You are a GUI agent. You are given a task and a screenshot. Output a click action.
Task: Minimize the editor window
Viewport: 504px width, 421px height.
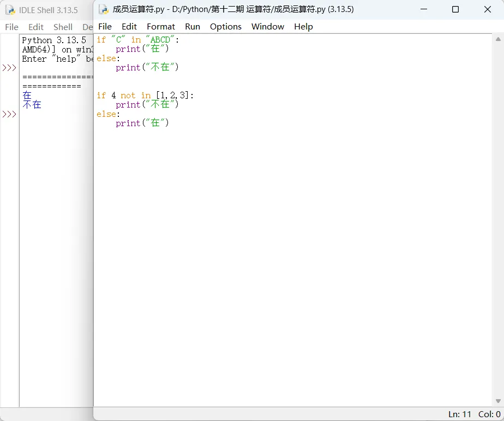(424, 9)
